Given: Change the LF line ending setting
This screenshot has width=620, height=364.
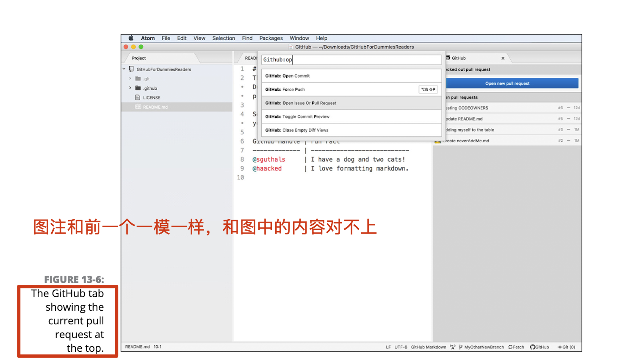Looking at the screenshot, I should 388,347.
